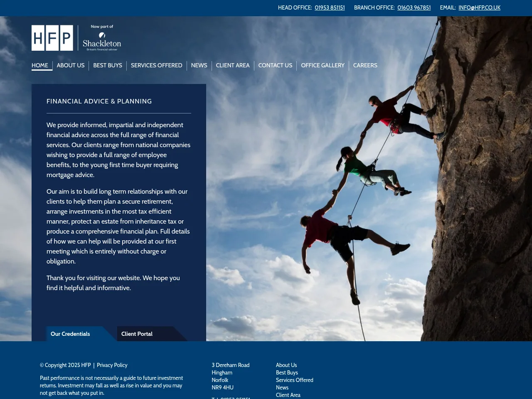Open the Privacy Policy
Image resolution: width=532 pixels, height=399 pixels.
tap(112, 365)
